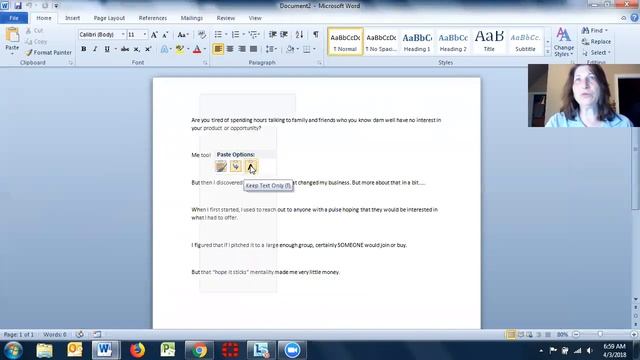Apply the Title style
This screenshot has width=640, height=360.
pos(489,42)
